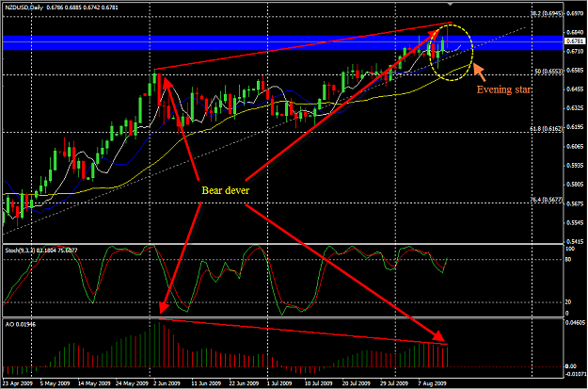The height and width of the screenshot is (389, 588).
Task: Click the 0.5545 price scale value
Action: click(x=575, y=223)
